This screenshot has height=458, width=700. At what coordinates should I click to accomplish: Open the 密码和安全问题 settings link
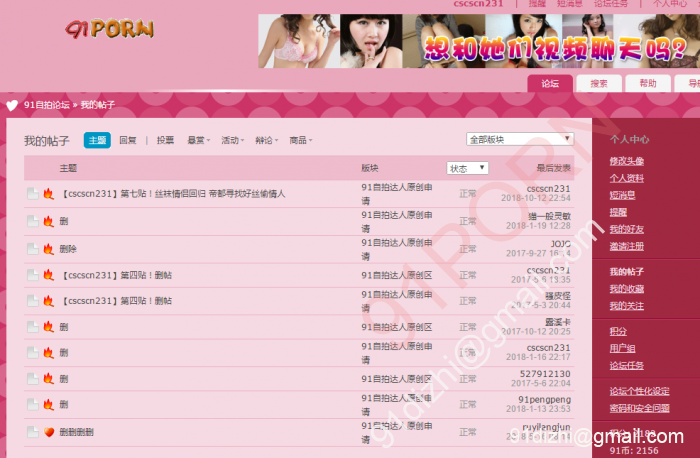point(639,408)
